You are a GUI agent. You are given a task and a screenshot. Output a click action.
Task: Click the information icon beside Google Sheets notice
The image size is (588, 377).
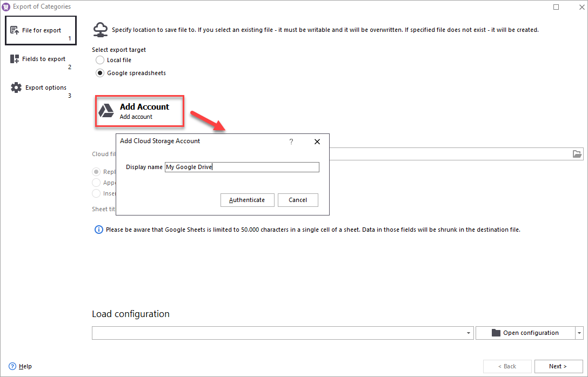tap(98, 230)
